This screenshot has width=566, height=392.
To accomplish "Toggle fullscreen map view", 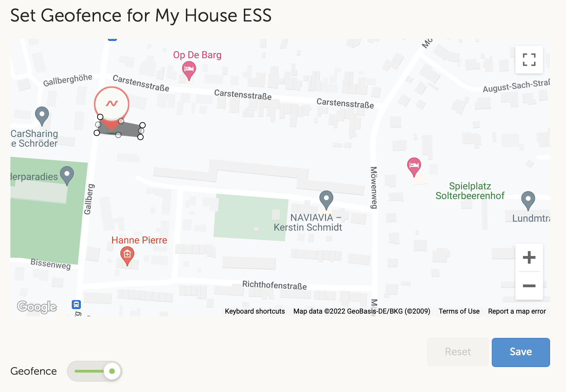I will (x=529, y=60).
